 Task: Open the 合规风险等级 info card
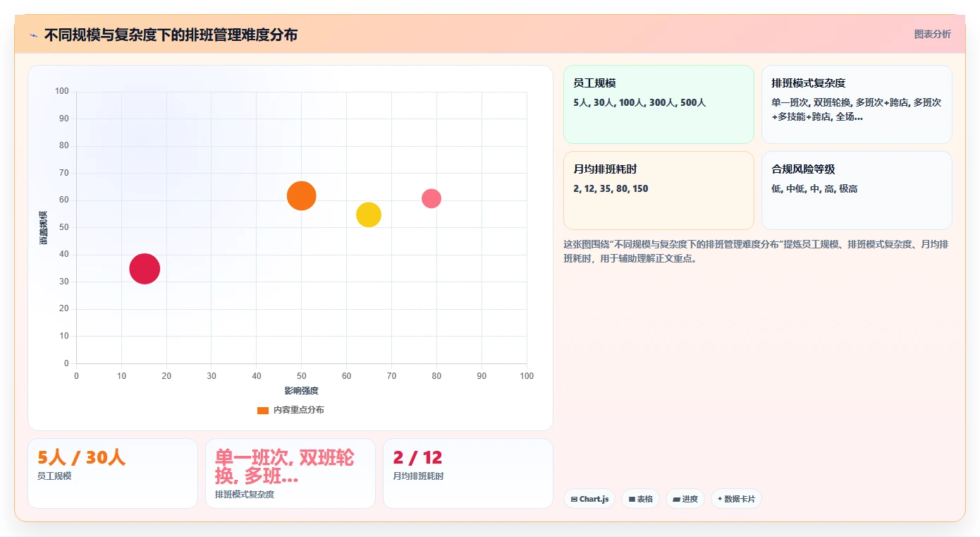coord(857,191)
